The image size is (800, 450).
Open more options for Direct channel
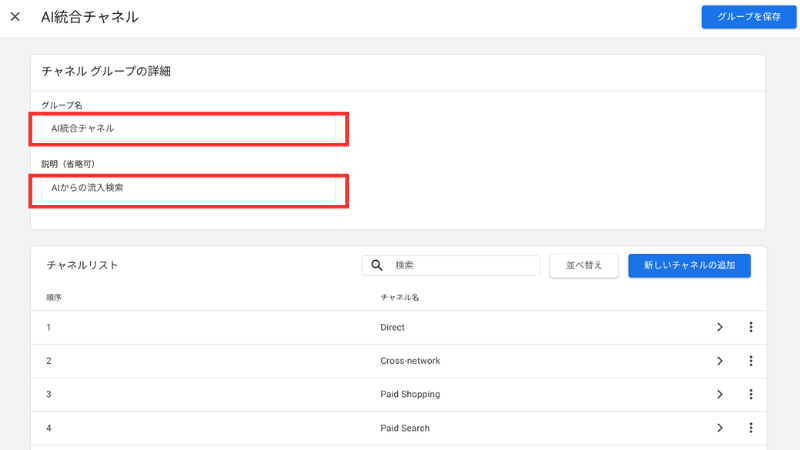[750, 327]
